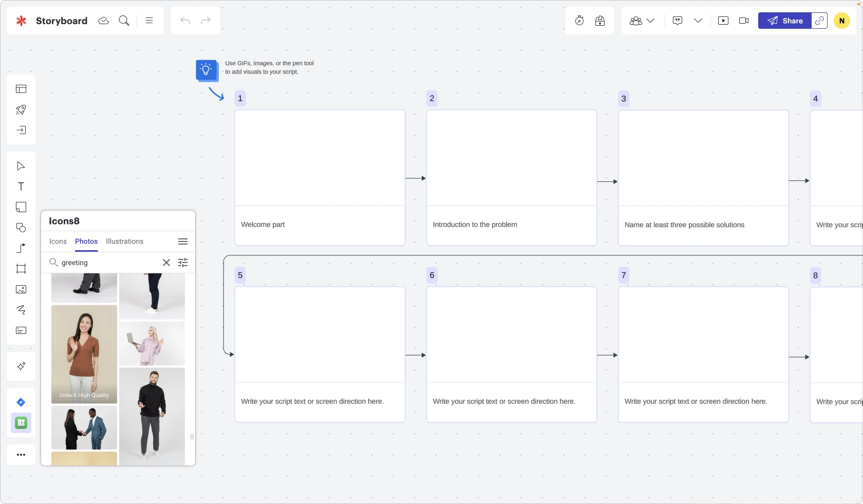863x504 pixels.
Task: Select the Frame tool
Action: pyautogui.click(x=21, y=269)
